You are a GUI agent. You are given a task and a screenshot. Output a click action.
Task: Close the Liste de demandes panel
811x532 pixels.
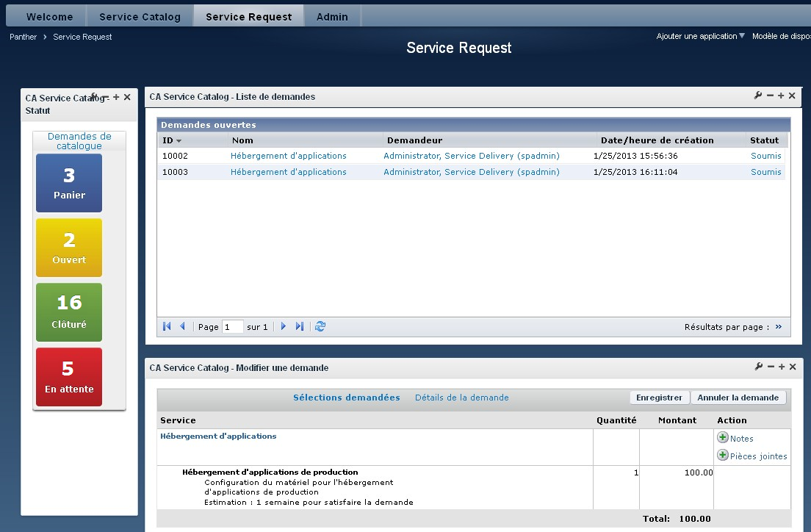792,96
